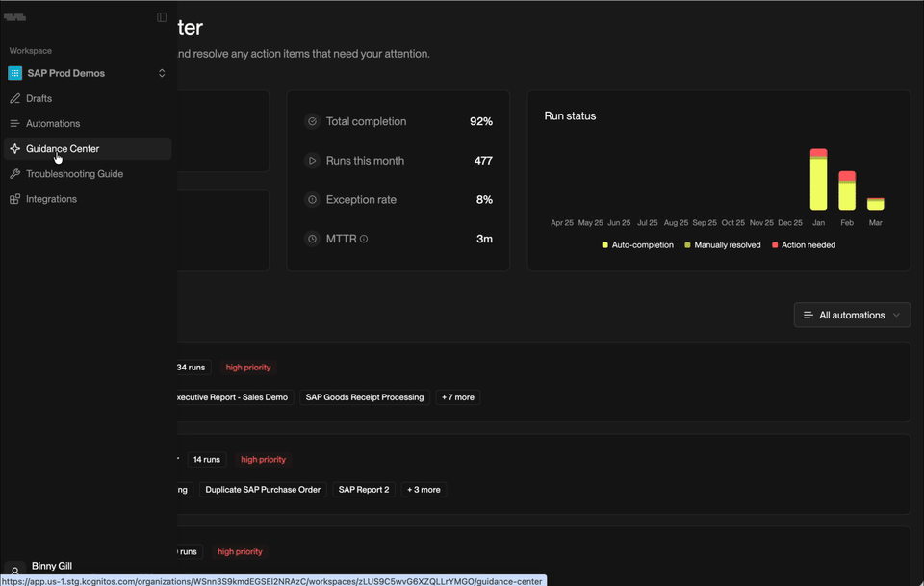Open Automations in the sidebar
This screenshot has width=924, height=586.
pyautogui.click(x=53, y=123)
